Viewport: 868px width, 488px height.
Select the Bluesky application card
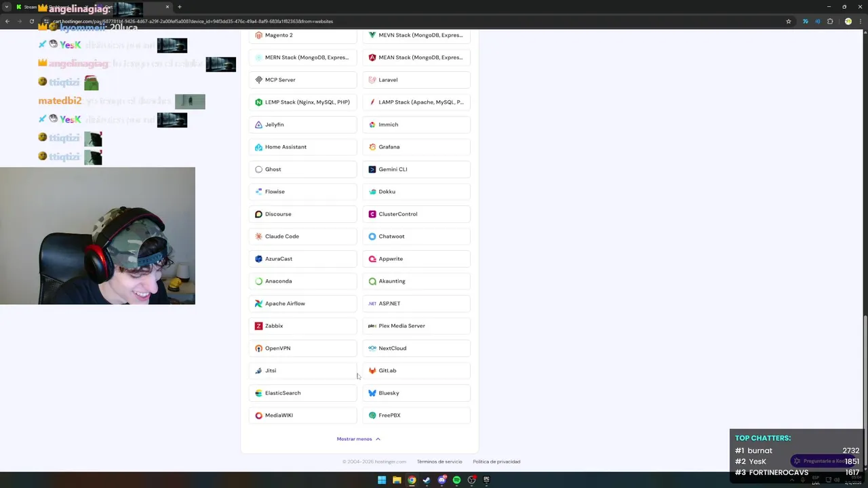(417, 393)
